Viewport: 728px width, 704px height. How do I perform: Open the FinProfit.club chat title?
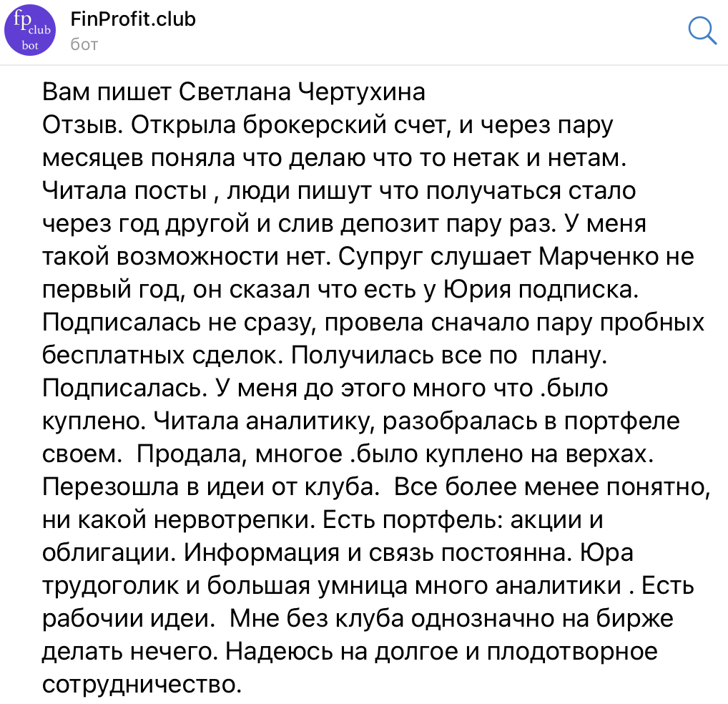[133, 19]
